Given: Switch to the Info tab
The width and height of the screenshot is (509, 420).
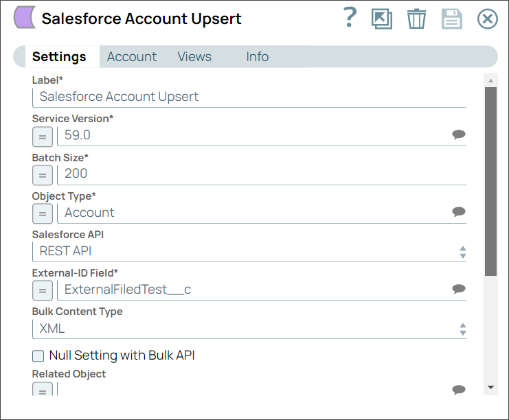Looking at the screenshot, I should [x=258, y=57].
